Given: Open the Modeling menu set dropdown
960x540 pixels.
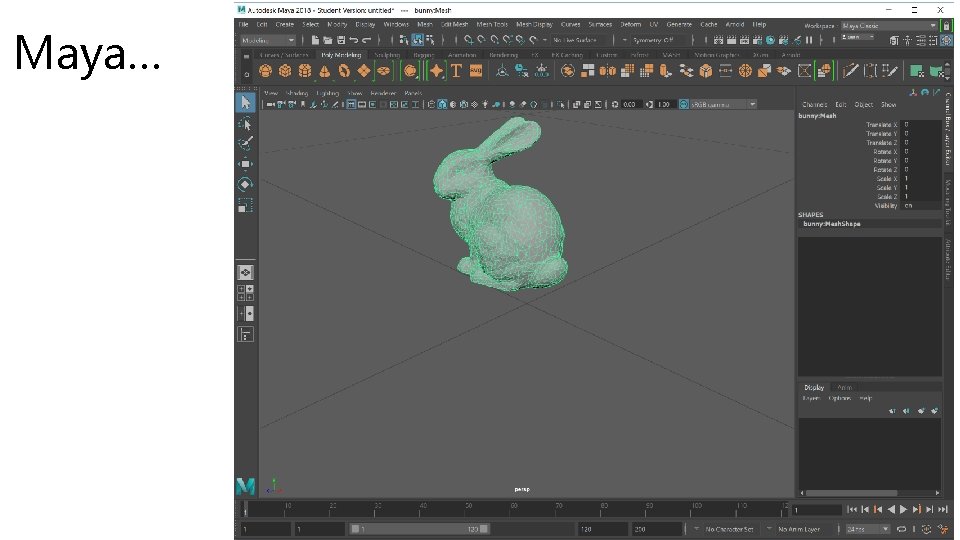Looking at the screenshot, I should (268, 40).
